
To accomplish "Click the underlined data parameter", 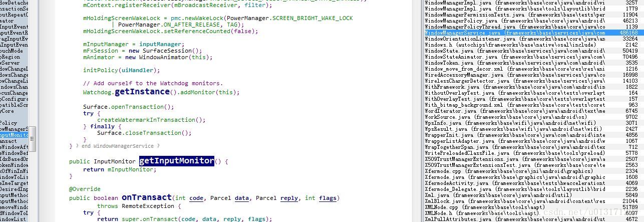I will pos(242,198).
